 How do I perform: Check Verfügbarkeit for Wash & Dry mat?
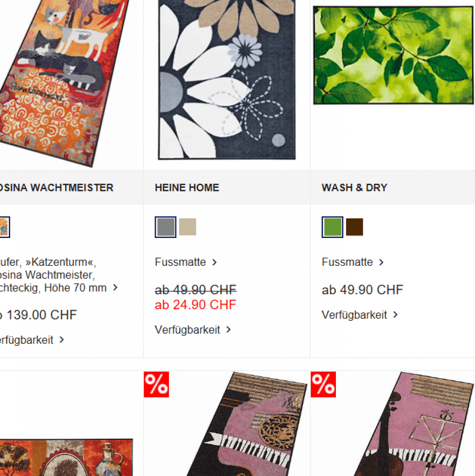pyautogui.click(x=360, y=315)
